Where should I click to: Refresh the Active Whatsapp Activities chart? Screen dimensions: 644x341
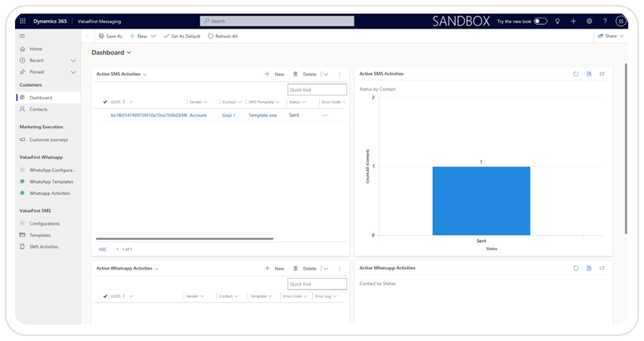click(576, 268)
